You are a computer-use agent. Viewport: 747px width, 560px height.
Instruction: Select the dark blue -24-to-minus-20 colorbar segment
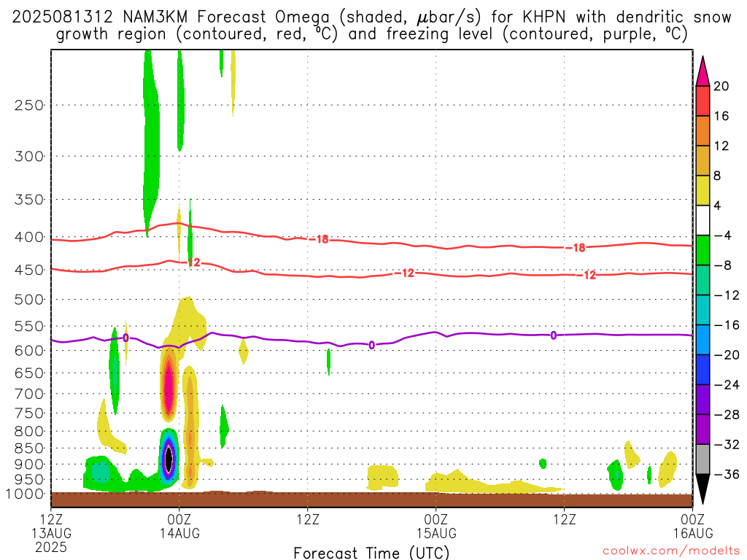coord(703,370)
